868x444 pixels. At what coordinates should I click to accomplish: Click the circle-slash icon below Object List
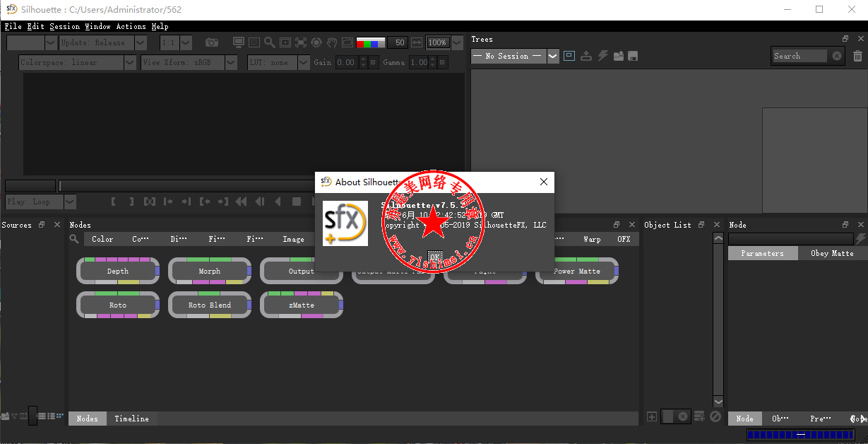[715, 417]
